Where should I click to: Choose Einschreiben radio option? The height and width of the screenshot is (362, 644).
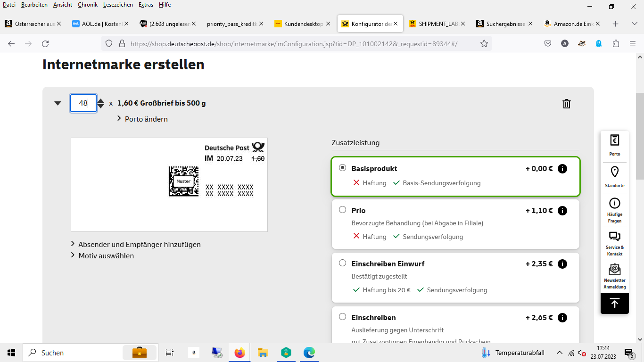pos(342,317)
